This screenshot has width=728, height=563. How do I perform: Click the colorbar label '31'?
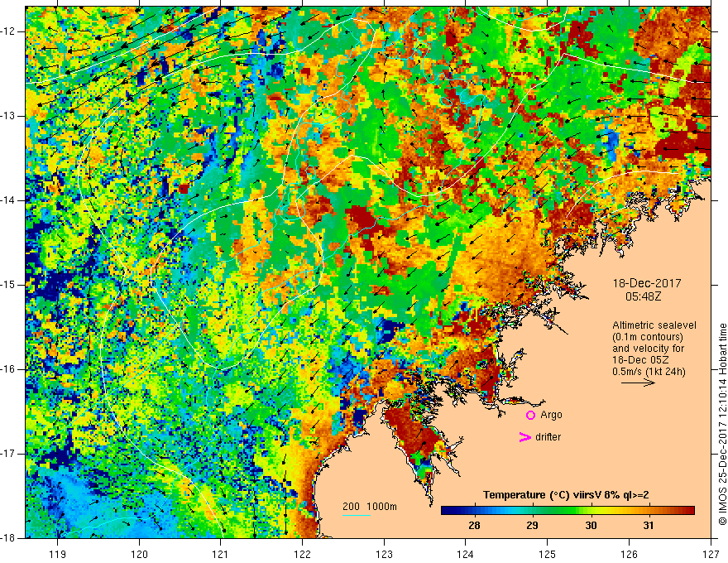coord(649,526)
